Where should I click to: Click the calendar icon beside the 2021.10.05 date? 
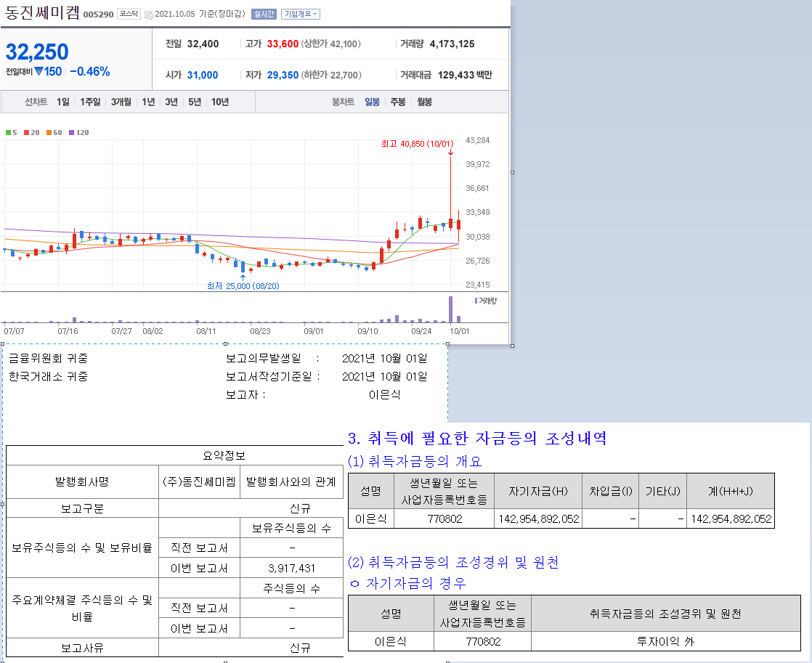(149, 15)
